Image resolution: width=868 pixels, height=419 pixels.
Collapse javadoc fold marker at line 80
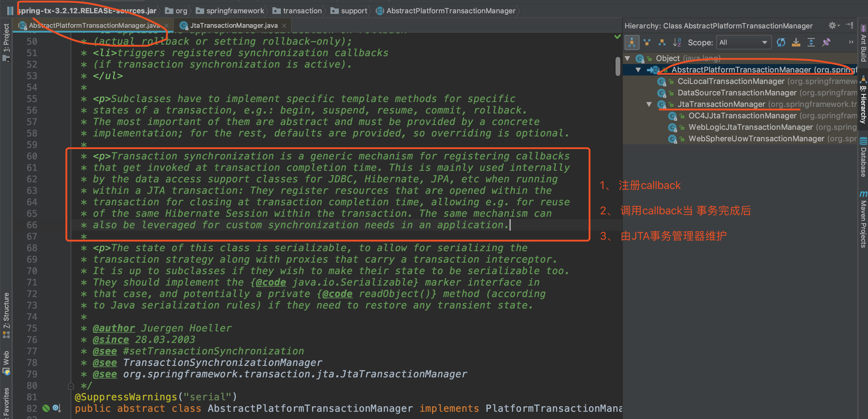[71, 386]
